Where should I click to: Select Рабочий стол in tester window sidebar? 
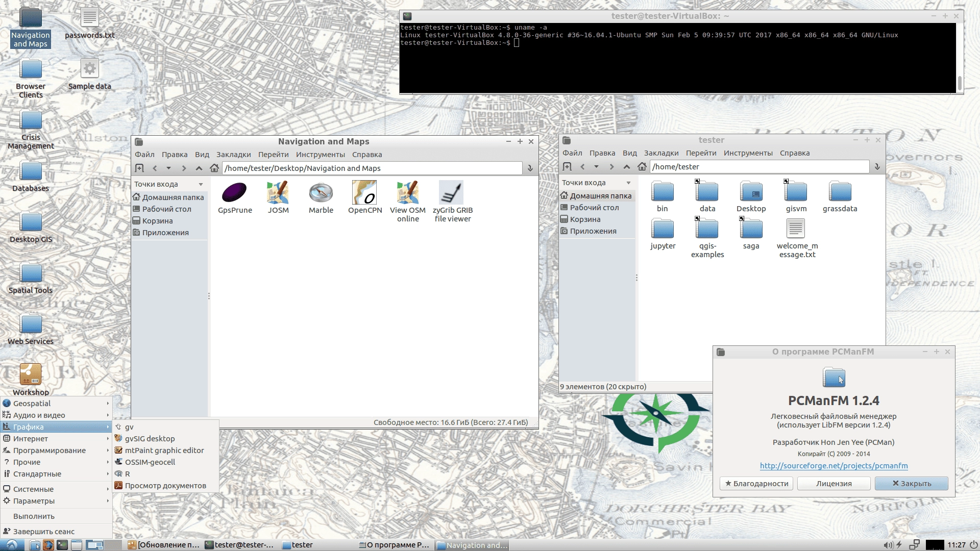[x=597, y=207]
